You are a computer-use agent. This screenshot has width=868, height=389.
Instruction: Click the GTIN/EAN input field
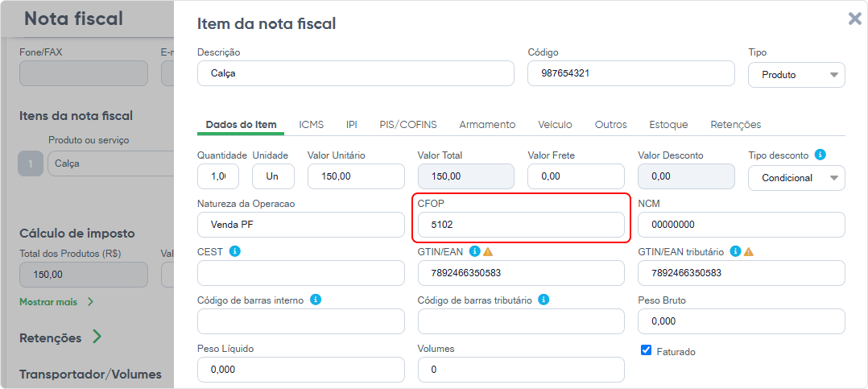pyautogui.click(x=521, y=273)
